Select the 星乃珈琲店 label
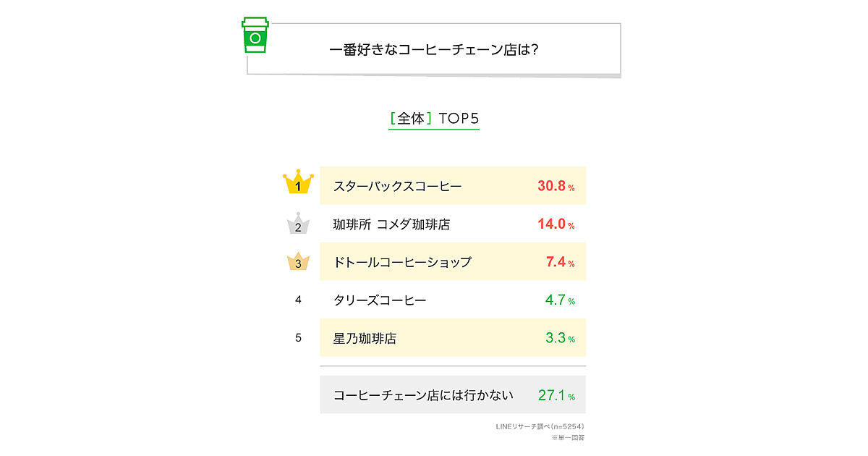 click(365, 338)
